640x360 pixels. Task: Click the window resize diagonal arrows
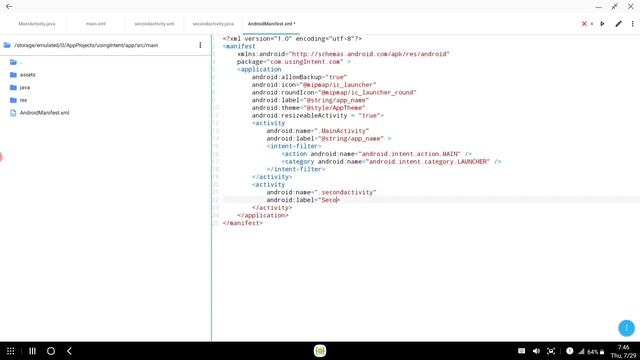tap(614, 7)
